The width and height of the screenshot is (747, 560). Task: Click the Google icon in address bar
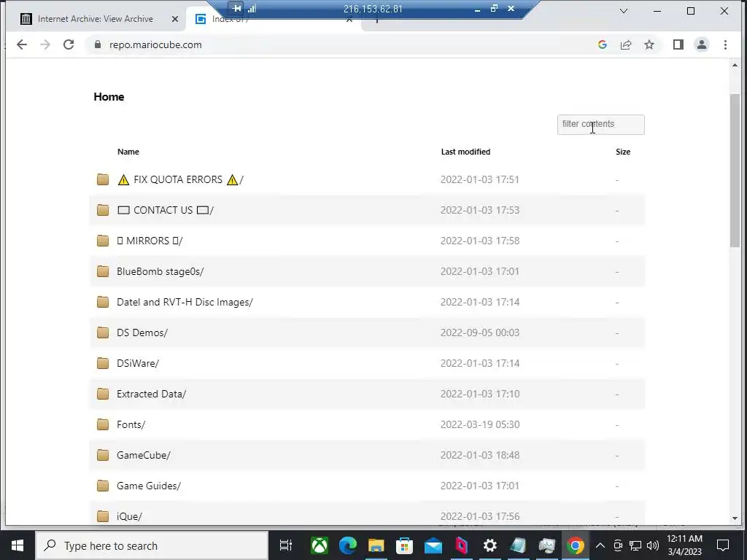click(602, 44)
